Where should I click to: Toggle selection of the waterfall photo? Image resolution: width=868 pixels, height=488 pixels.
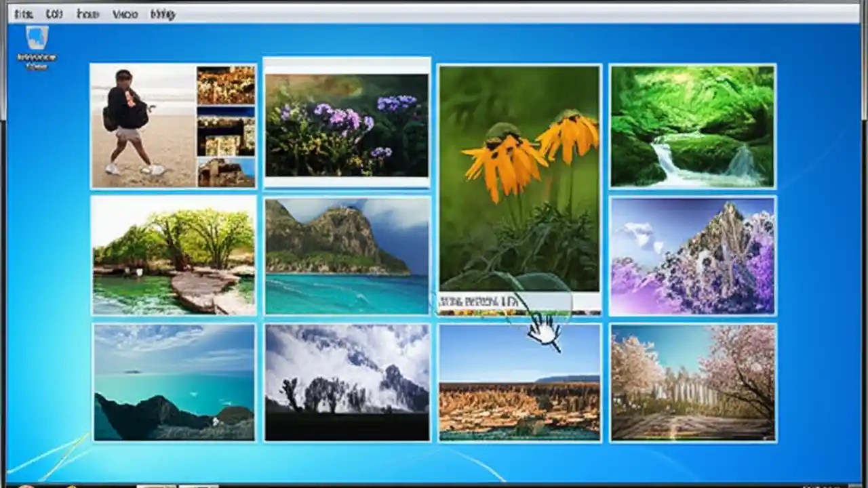coord(692,125)
